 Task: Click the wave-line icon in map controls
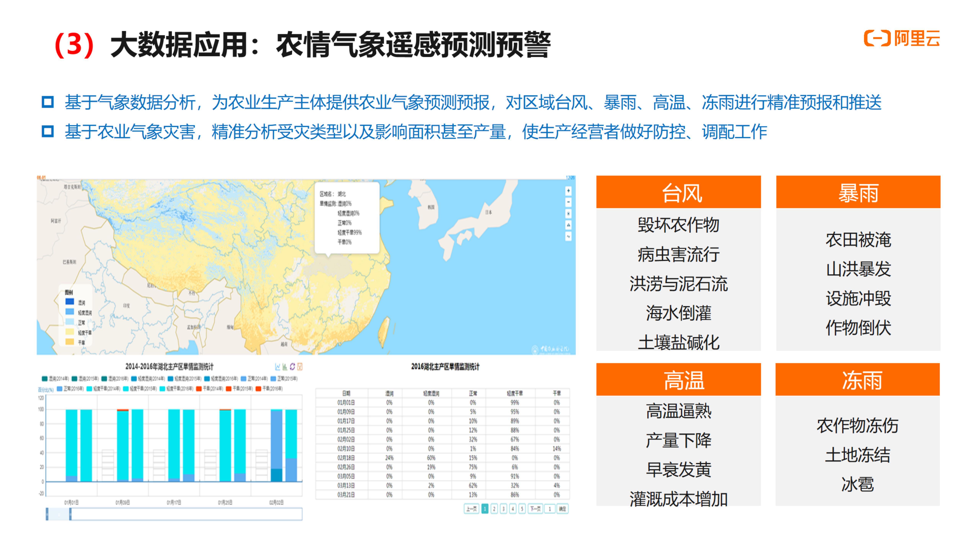tap(568, 236)
